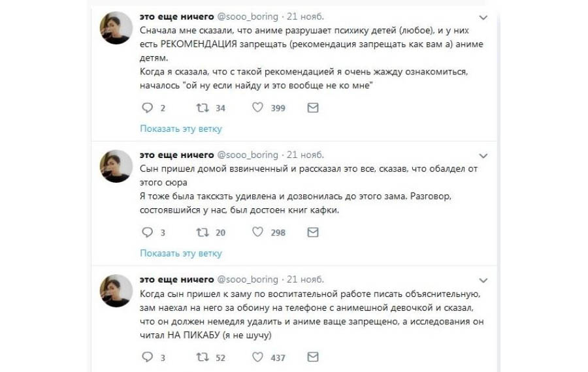Share second tweet via envelope icon

pos(313,232)
